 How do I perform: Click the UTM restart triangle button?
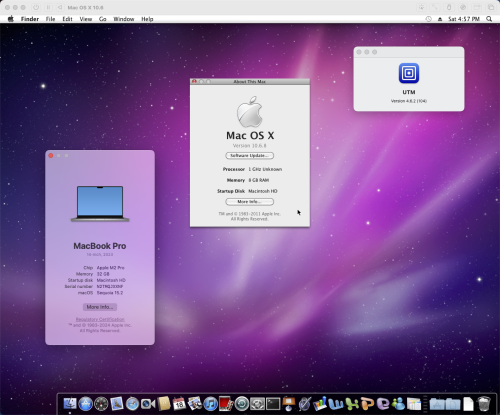(60, 7)
